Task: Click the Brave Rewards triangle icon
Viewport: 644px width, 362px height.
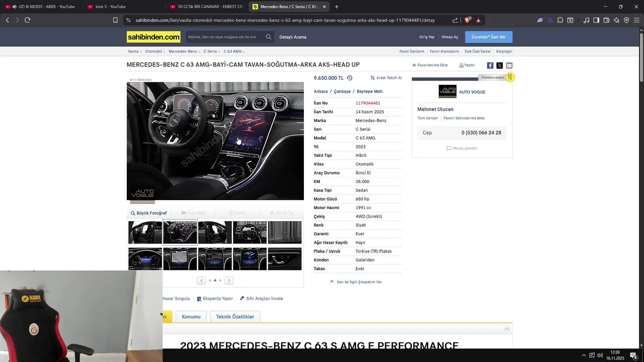Action: coord(478,20)
